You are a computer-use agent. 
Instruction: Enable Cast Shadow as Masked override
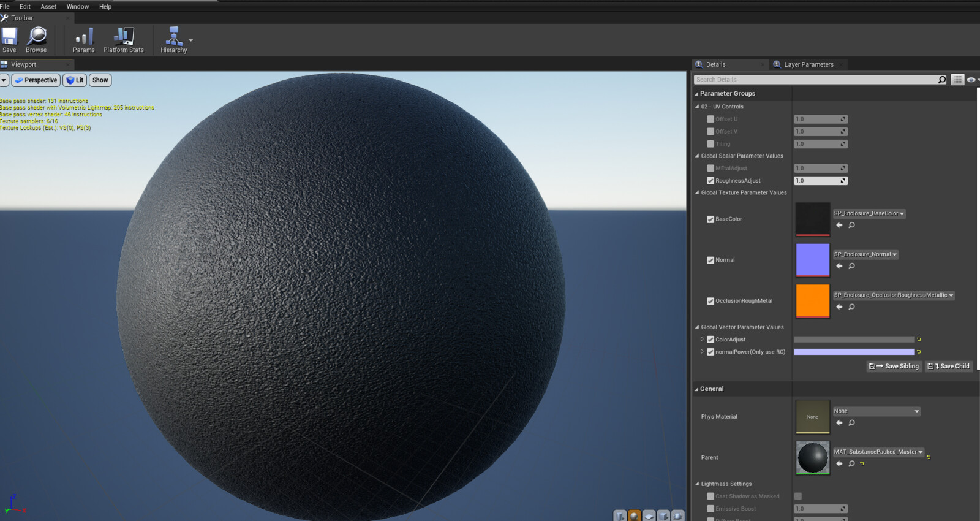point(710,496)
